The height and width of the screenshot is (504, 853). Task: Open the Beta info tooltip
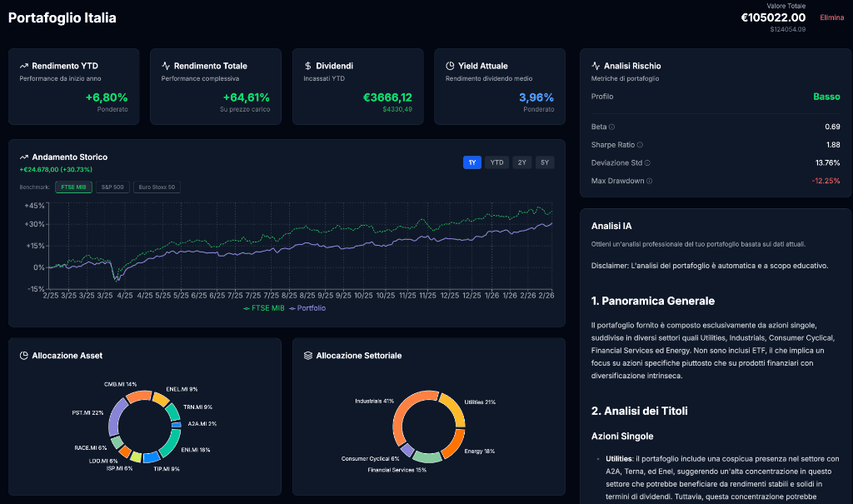611,127
